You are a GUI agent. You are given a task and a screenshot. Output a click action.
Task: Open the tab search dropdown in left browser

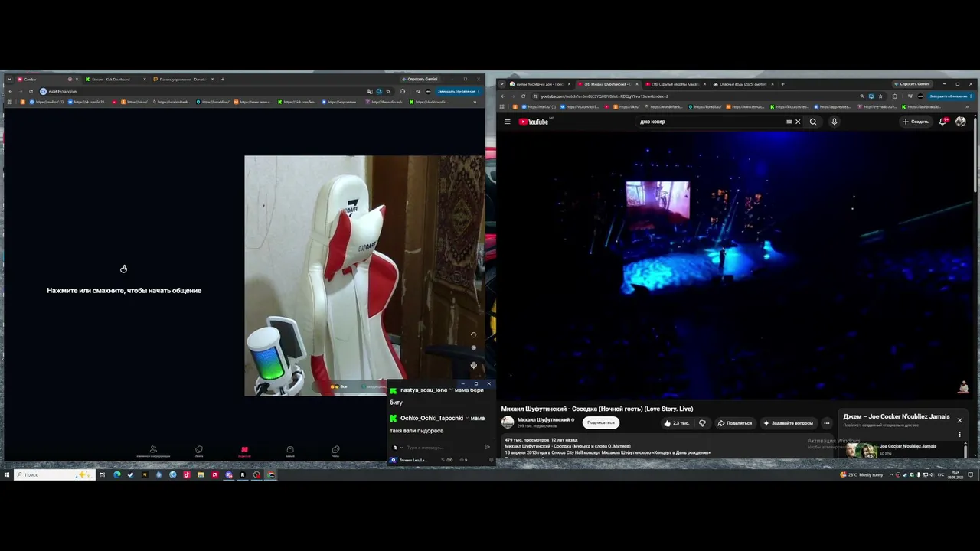pos(8,80)
